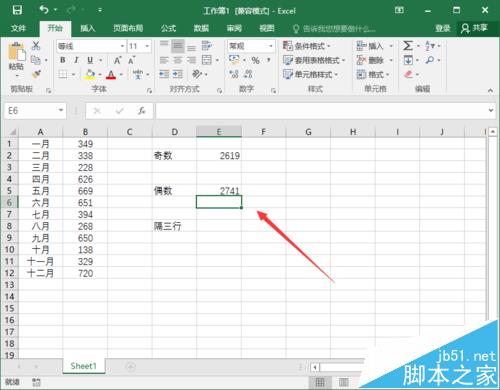This screenshot has height=390, width=500.
Task: Center text horizontally
Action: 178,60
